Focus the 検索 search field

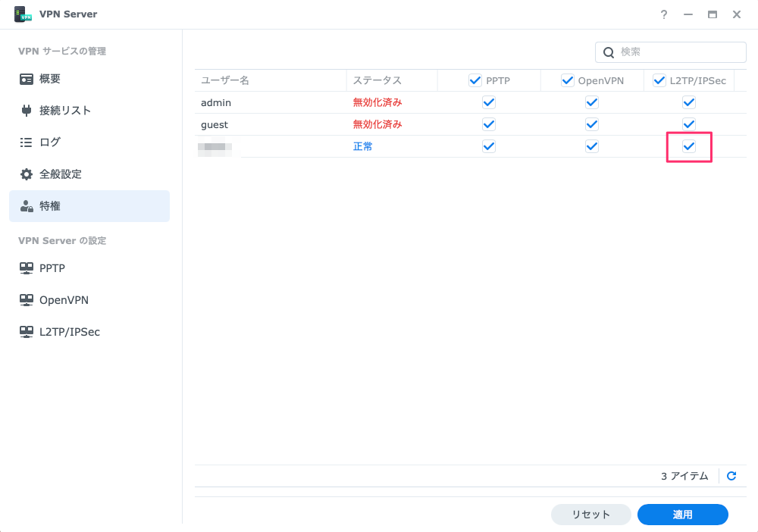coord(678,52)
